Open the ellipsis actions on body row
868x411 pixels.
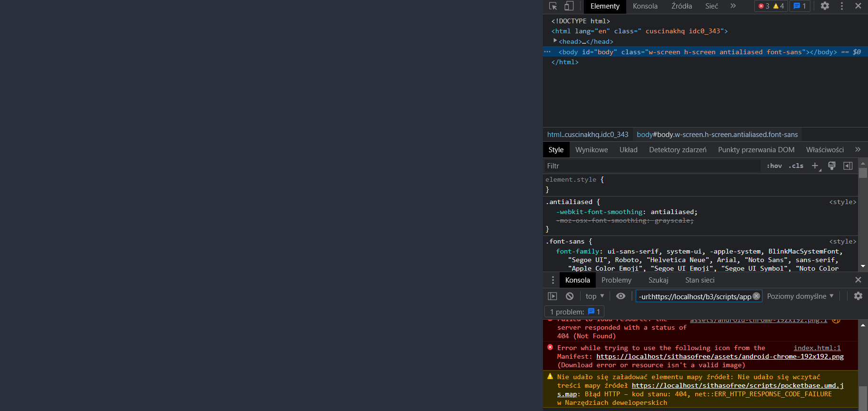(547, 52)
